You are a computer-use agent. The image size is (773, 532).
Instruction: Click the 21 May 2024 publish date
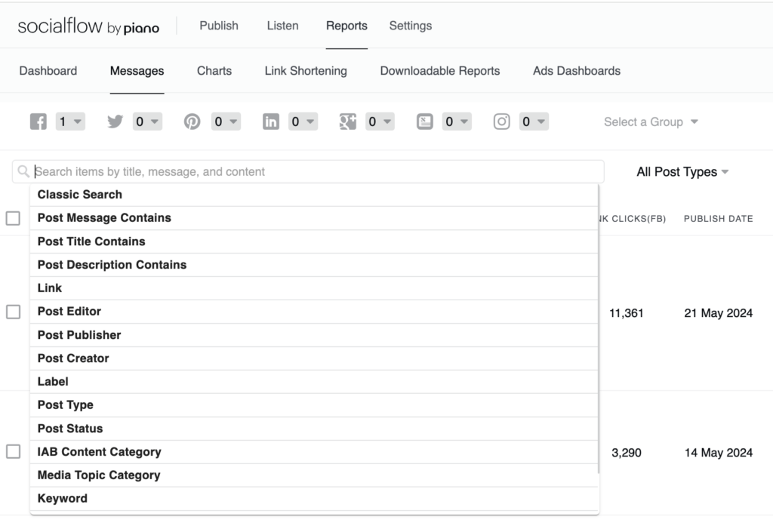pyautogui.click(x=719, y=313)
